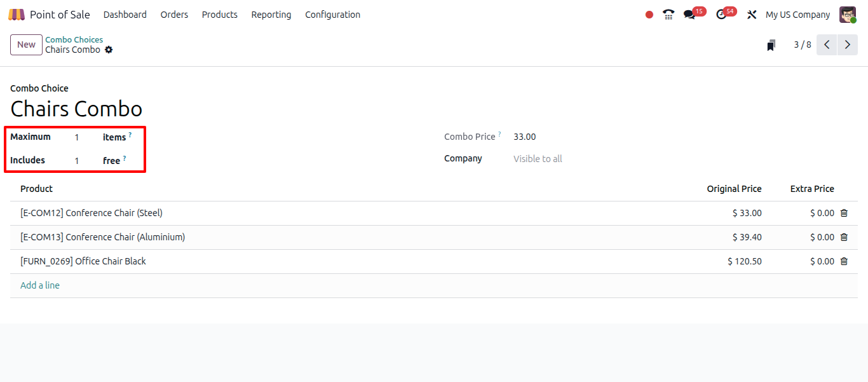Image resolution: width=868 pixels, height=382 pixels.
Task: Open the chat messages icon with 15 badge
Action: click(x=689, y=15)
